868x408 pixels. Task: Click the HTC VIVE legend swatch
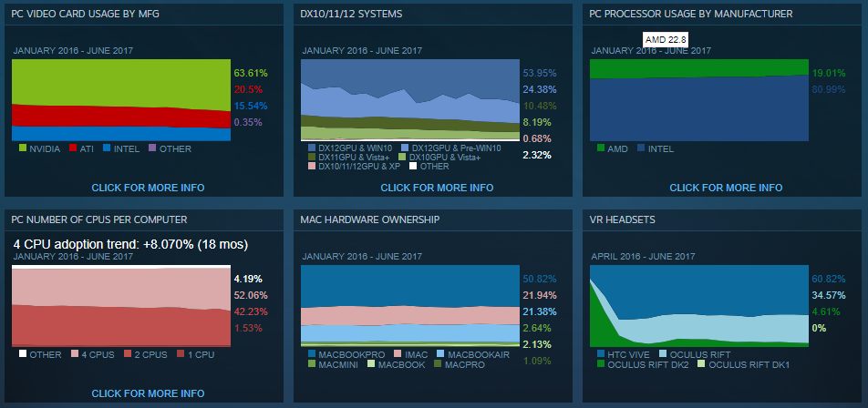coord(601,354)
